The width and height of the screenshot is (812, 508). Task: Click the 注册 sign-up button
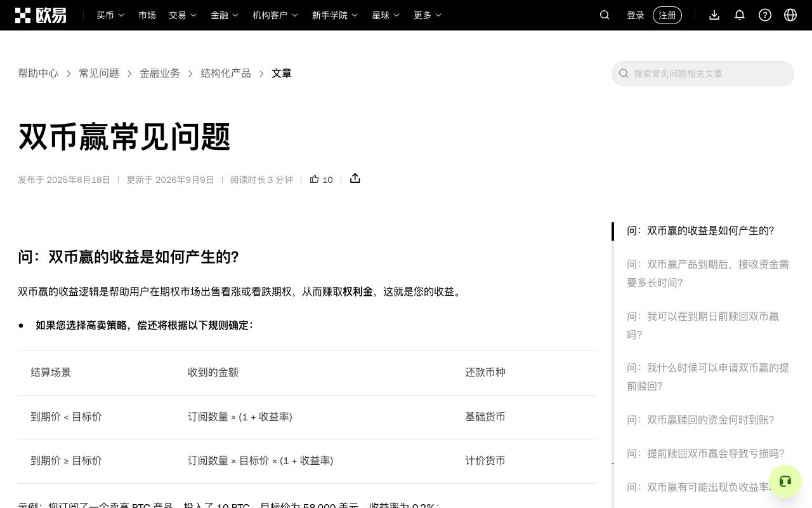(x=667, y=15)
